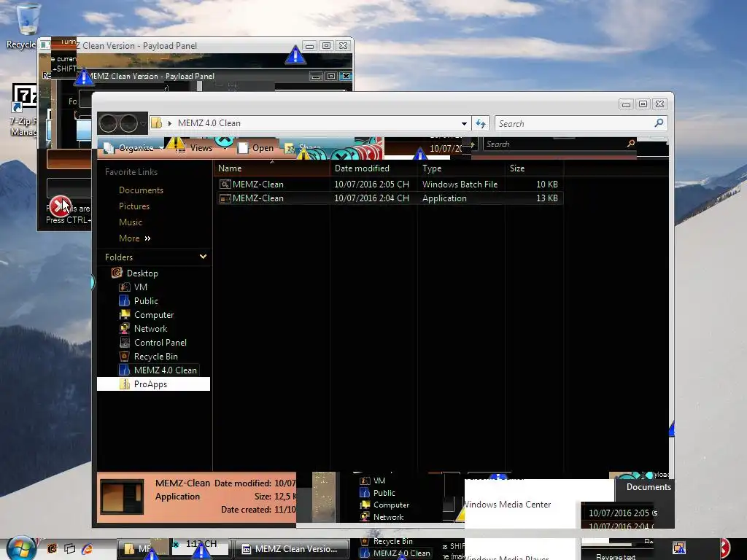Click the 10/07/2016 2:05 CH date cell

[371, 184]
